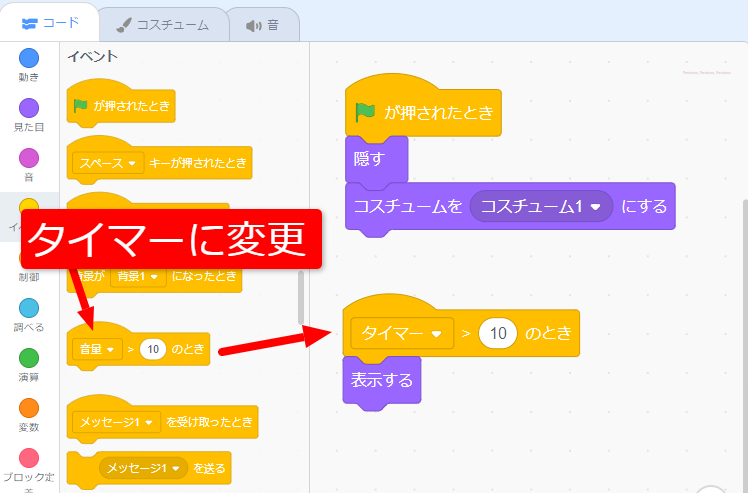
Task: Open スペース key dropdown in palette
Action: [108, 163]
